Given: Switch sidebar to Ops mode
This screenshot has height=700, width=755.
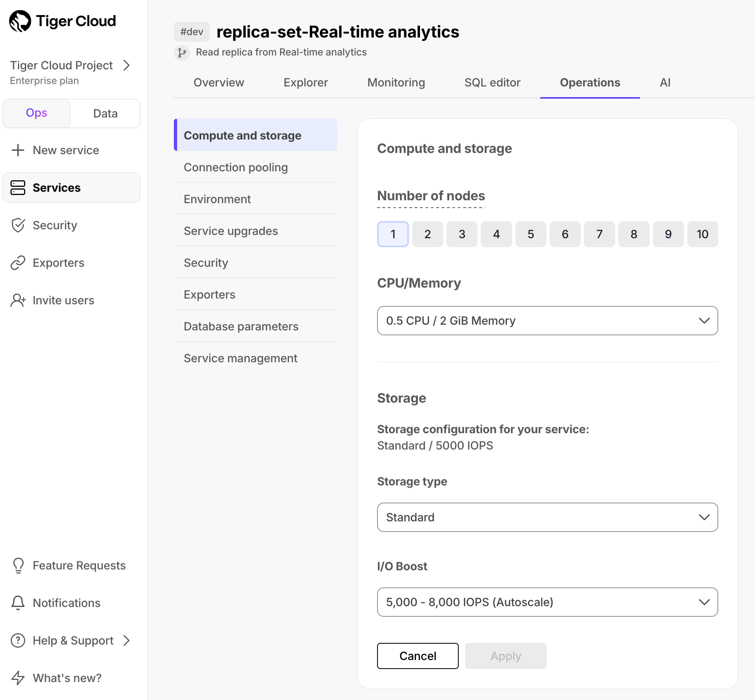Looking at the screenshot, I should pyautogui.click(x=37, y=113).
